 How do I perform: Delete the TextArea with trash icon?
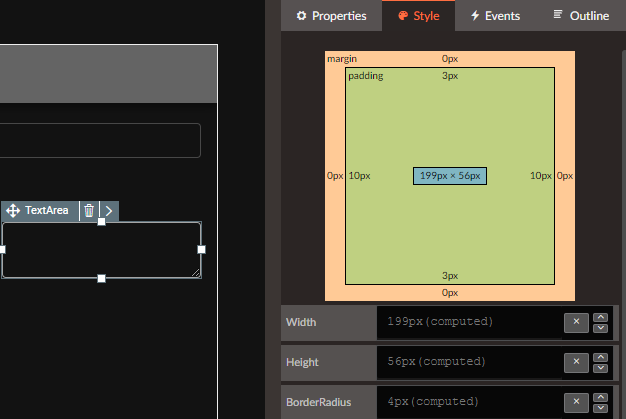[89, 210]
